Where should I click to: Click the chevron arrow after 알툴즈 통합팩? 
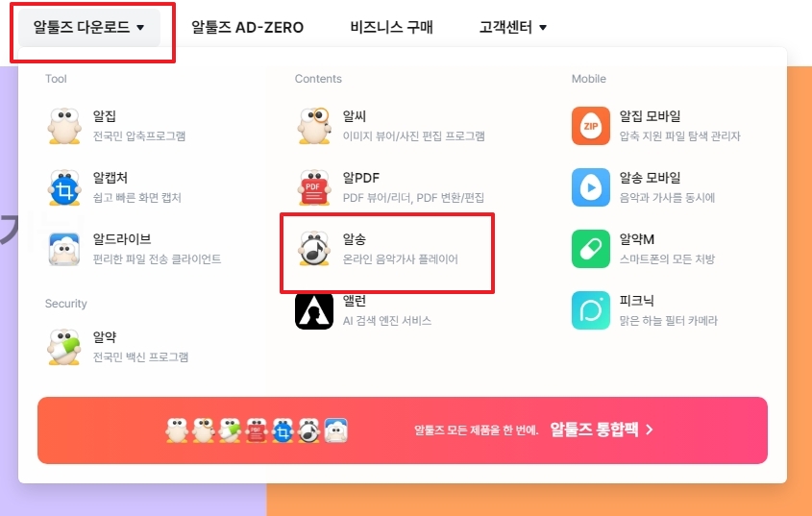coord(650,430)
